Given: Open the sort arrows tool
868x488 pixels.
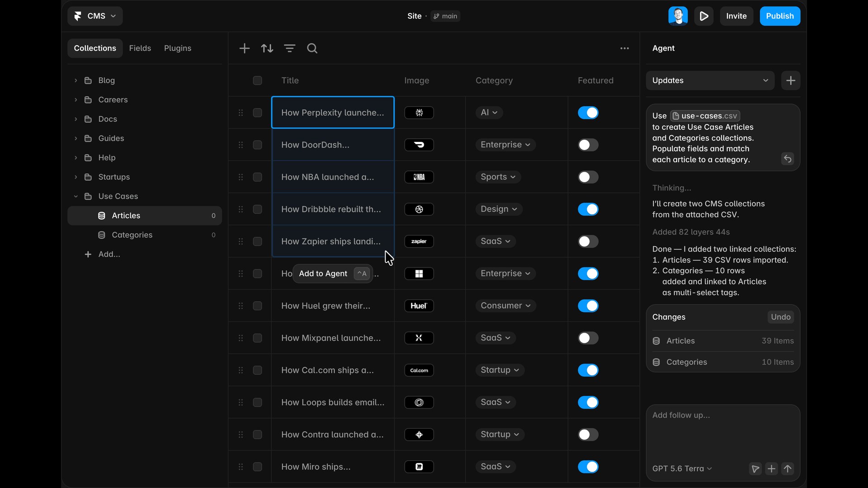Looking at the screenshot, I should click(x=267, y=48).
